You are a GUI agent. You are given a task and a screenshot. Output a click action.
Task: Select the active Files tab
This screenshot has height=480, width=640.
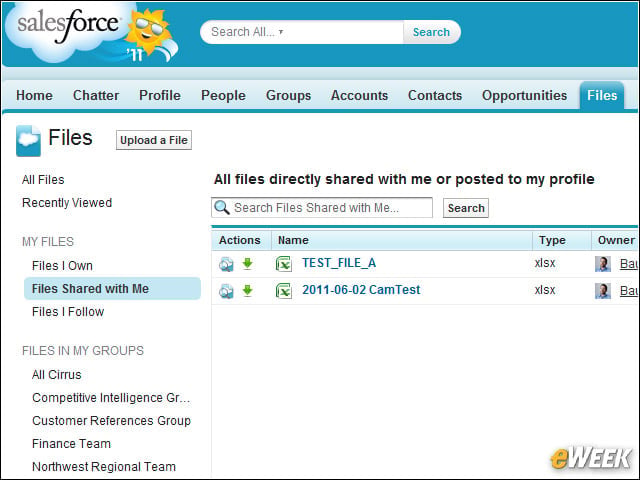point(602,95)
